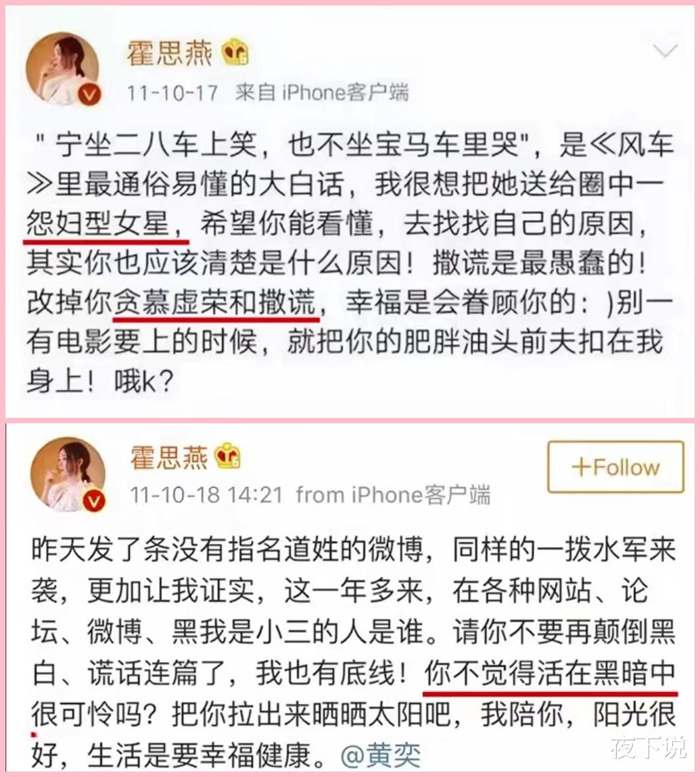
Task: Click the +Follow button
Action: click(x=615, y=467)
